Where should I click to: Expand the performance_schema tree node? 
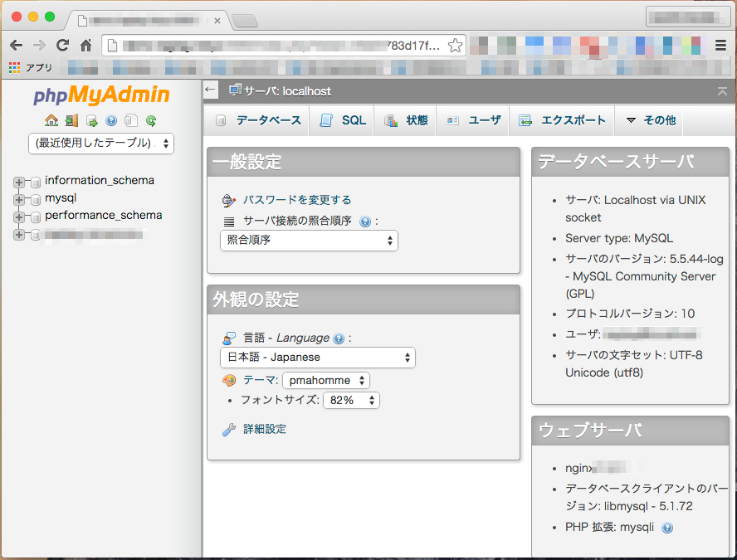click(x=19, y=217)
